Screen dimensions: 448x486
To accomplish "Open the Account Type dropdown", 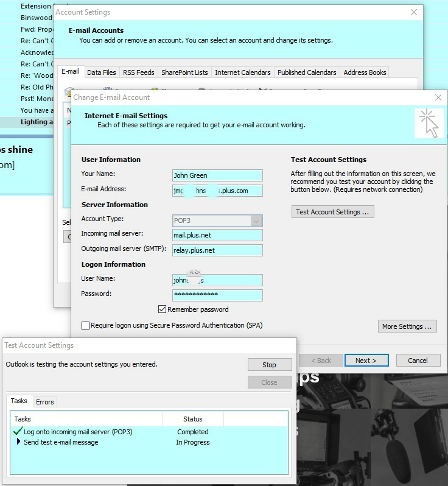I will pyautogui.click(x=257, y=220).
